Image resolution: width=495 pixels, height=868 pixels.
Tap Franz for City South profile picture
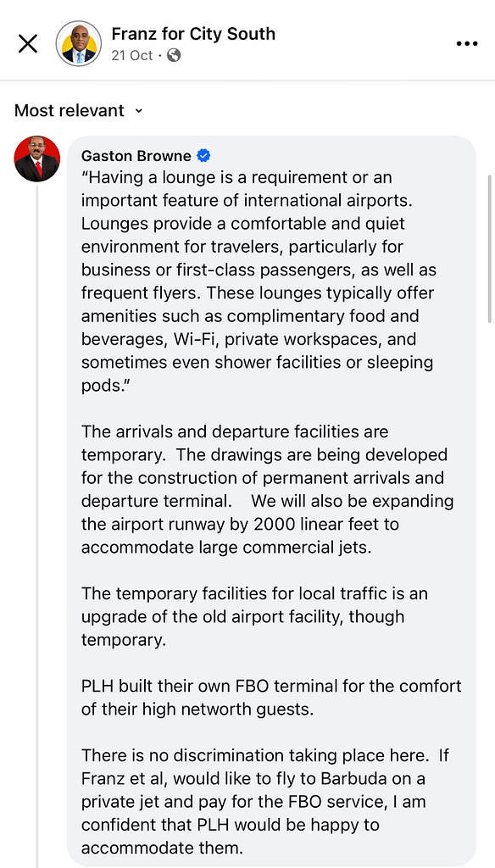coord(79,44)
